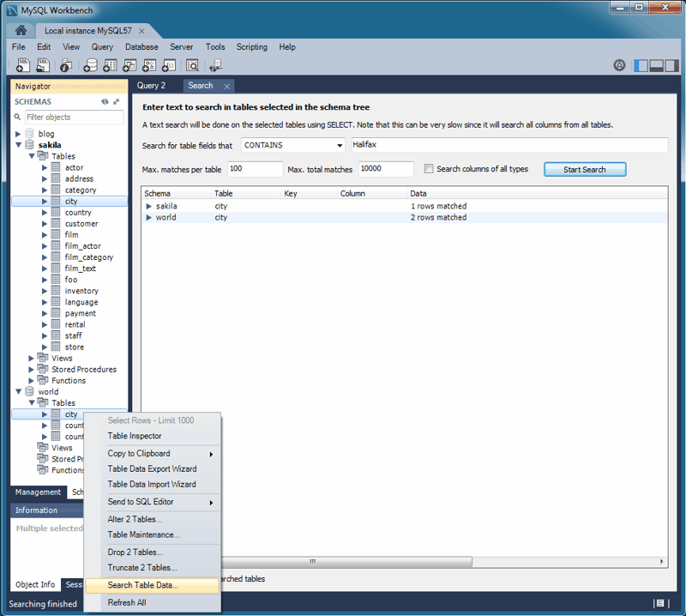The image size is (686, 616).
Task: Toggle the left sidebar panel visibility
Action: (x=641, y=66)
